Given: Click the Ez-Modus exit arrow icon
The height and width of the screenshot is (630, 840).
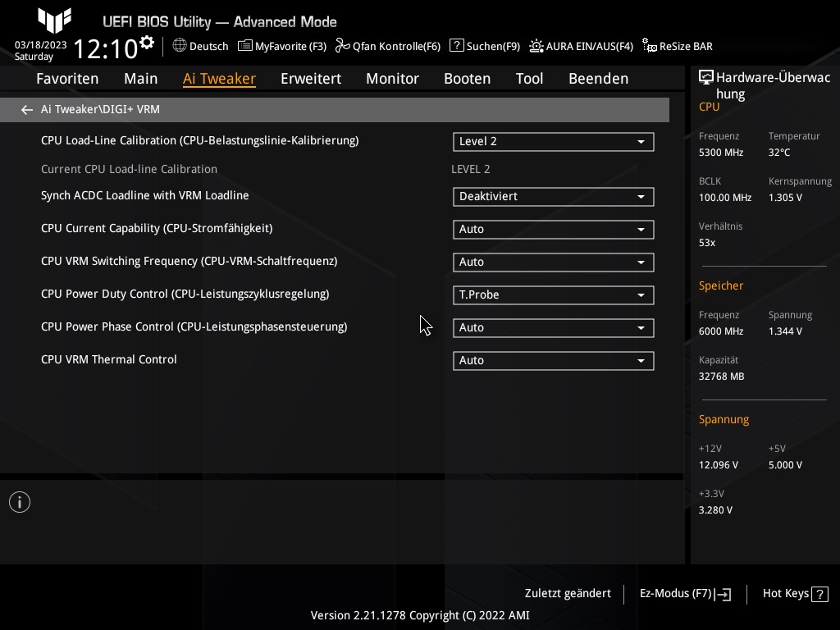Looking at the screenshot, I should click(722, 594).
